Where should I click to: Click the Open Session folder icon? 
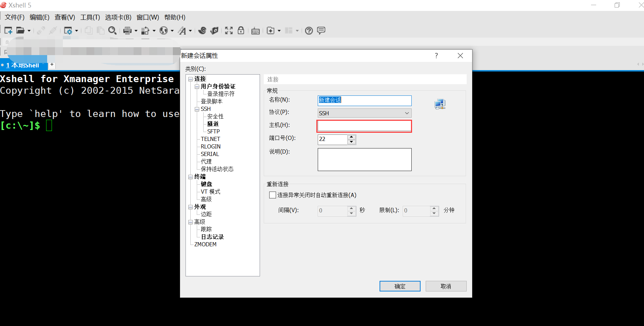point(20,31)
